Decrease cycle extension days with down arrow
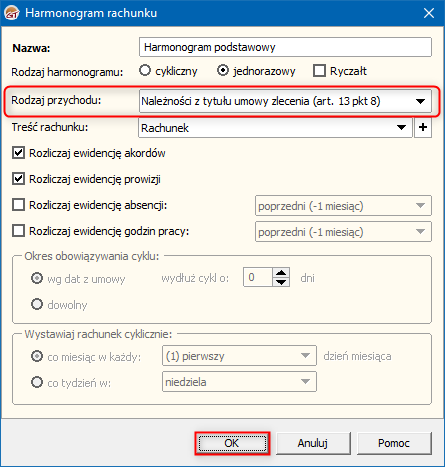Viewport: 445px width, 467px height. (281, 282)
